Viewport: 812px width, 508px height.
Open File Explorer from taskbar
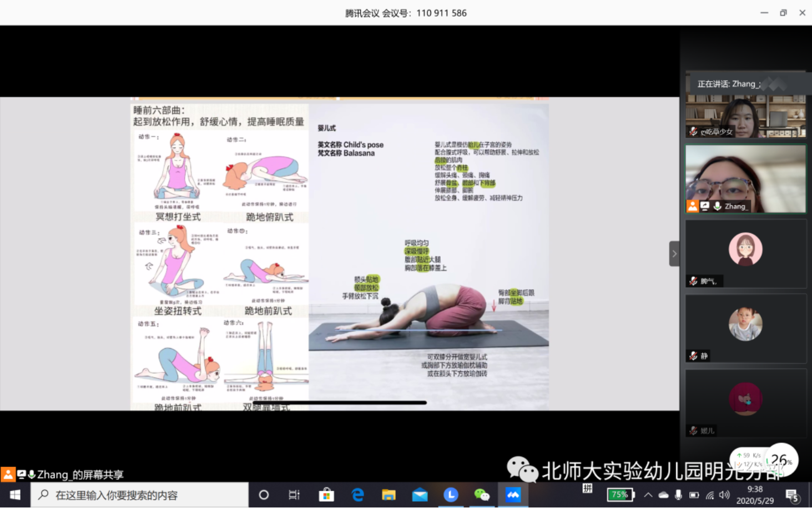389,495
